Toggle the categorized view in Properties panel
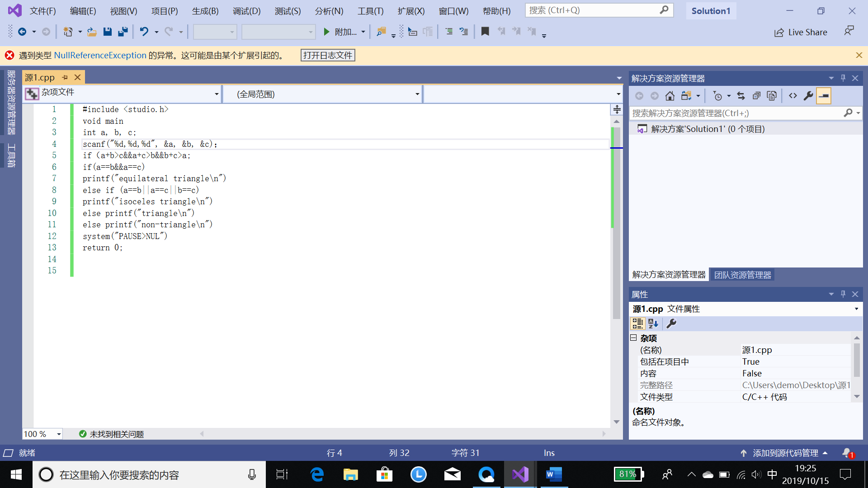868x488 pixels. 637,324
